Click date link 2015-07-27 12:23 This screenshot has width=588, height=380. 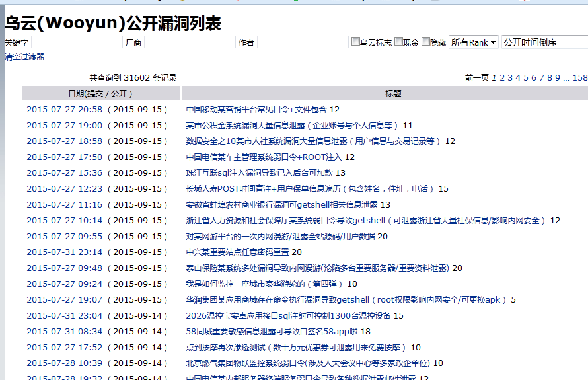click(65, 189)
